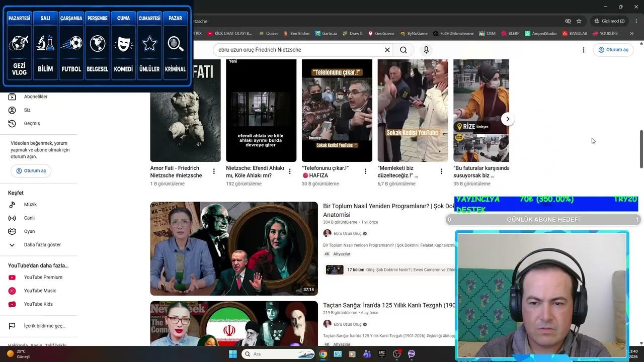Play the Efendi Ahlakı, Köle Ahlakı short thumbnail
The image size is (644, 362).
[x=261, y=111]
